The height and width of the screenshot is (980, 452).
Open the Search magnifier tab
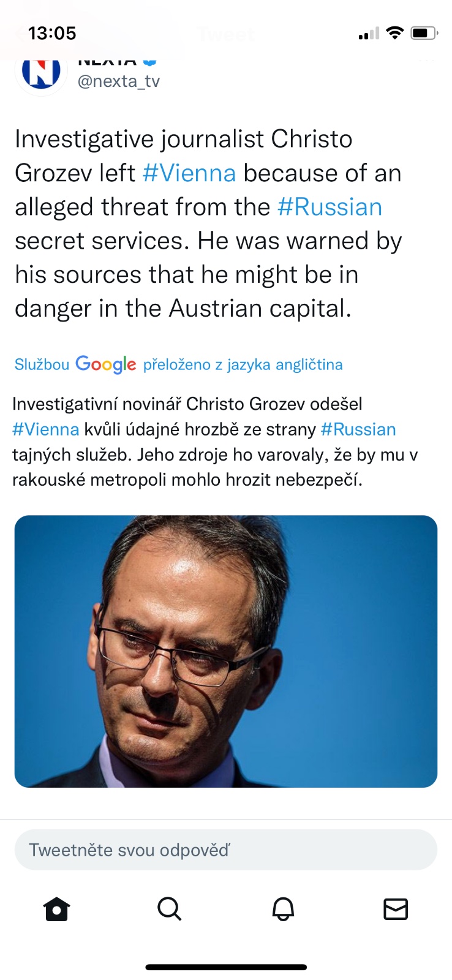click(x=169, y=909)
